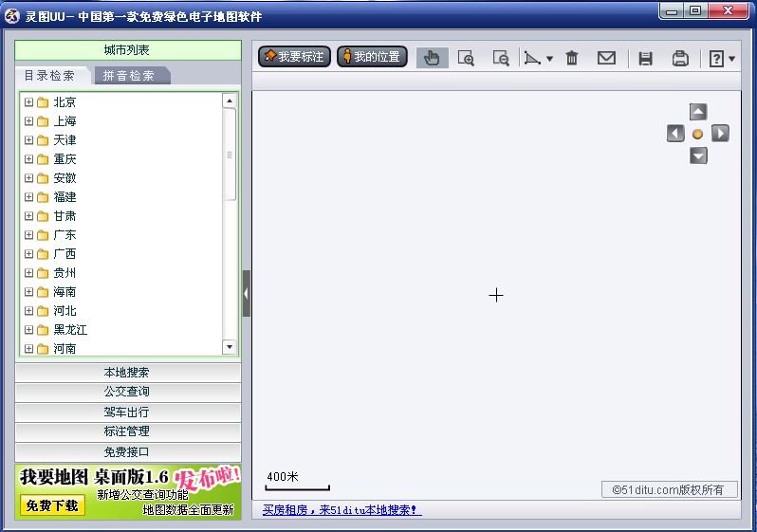Select 河北 in the city list
Screen dimensions: 757x532
pos(65,311)
